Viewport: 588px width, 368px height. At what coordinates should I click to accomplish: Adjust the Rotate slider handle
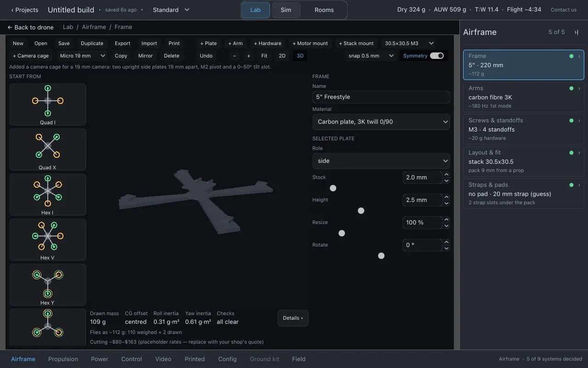click(x=381, y=256)
